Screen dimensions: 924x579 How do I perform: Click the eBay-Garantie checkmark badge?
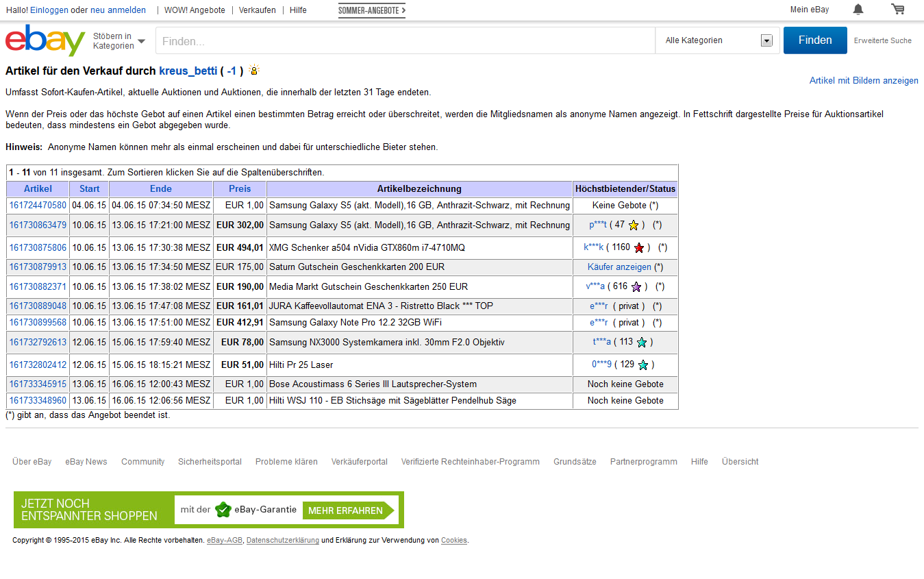223,510
